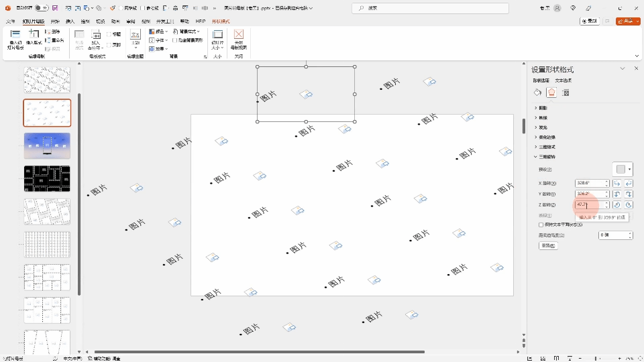
Task: Click counter-clockwise icon for Z rotation
Action: pyautogui.click(x=629, y=205)
